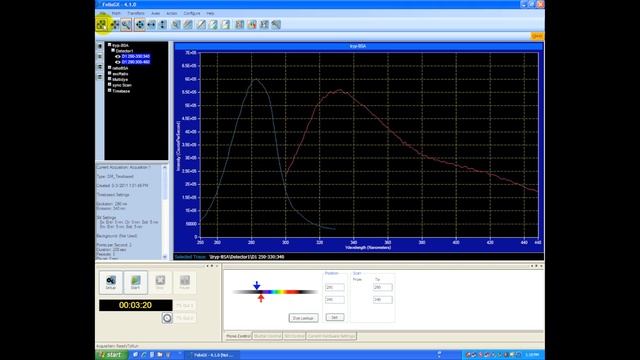Select the four-way pan arrows tool
Viewport: 640px width, 360px height.
[140, 25]
